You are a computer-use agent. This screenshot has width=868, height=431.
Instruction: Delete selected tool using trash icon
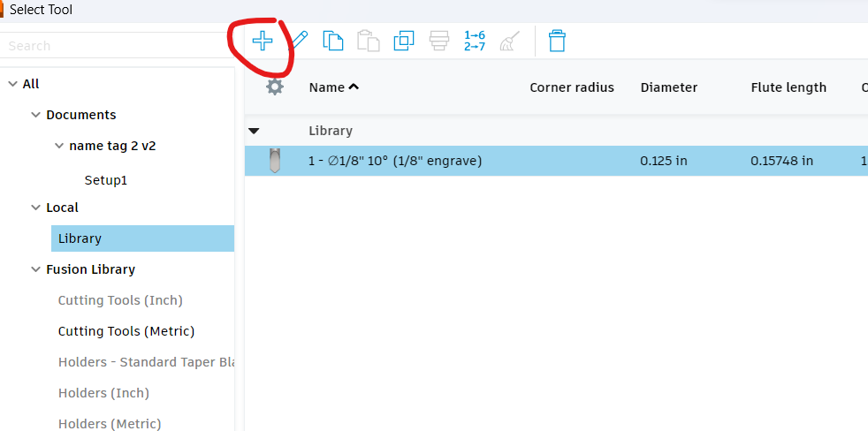point(557,41)
